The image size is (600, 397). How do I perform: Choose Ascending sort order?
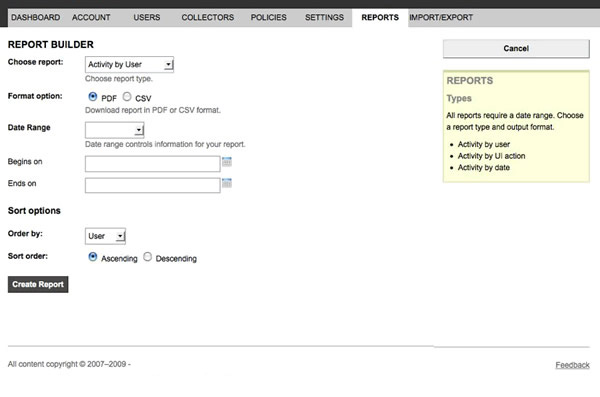click(93, 257)
